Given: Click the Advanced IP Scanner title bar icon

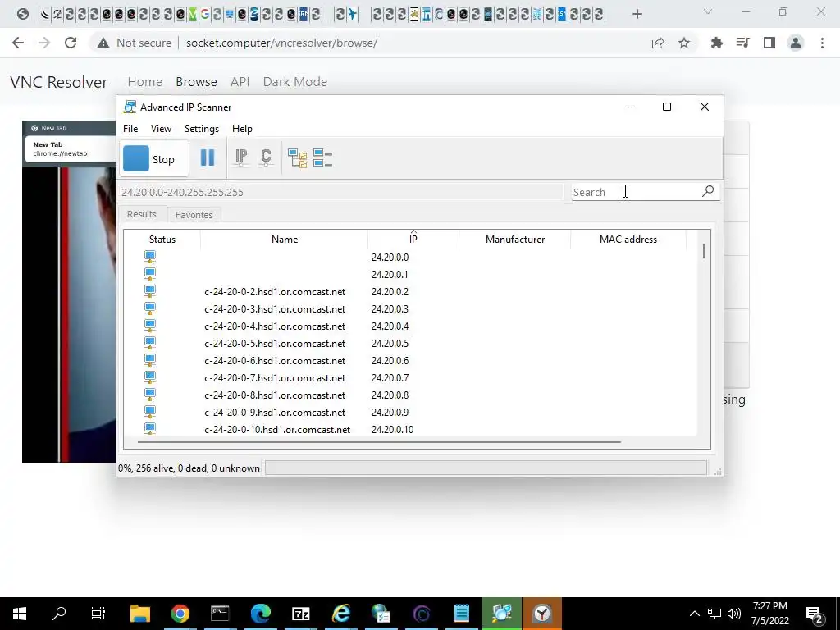Looking at the screenshot, I should tap(130, 107).
